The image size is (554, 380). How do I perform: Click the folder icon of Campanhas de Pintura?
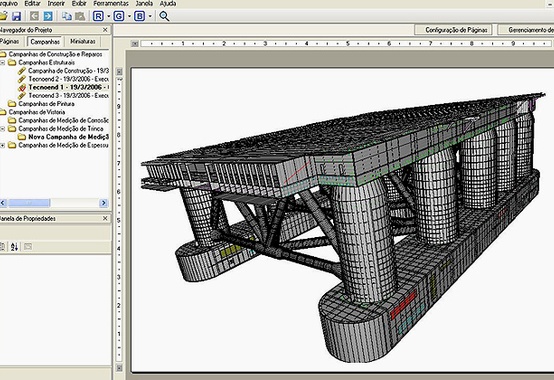click(12, 103)
